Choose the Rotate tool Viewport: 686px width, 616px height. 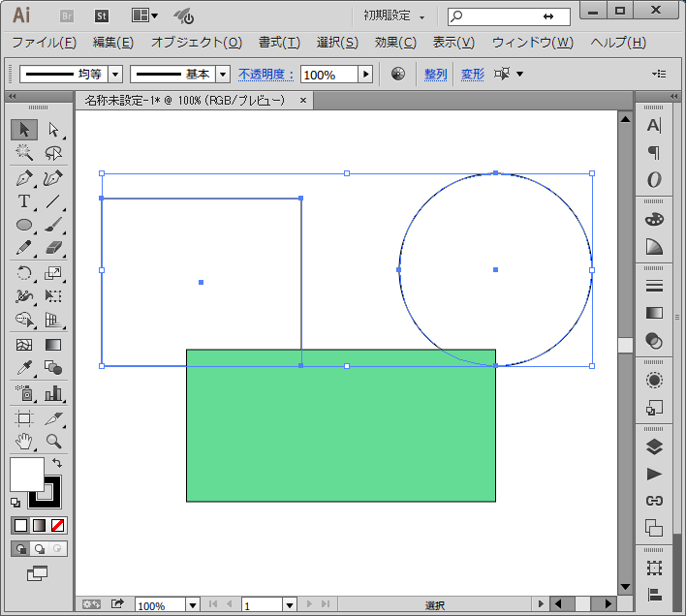pos(24,273)
